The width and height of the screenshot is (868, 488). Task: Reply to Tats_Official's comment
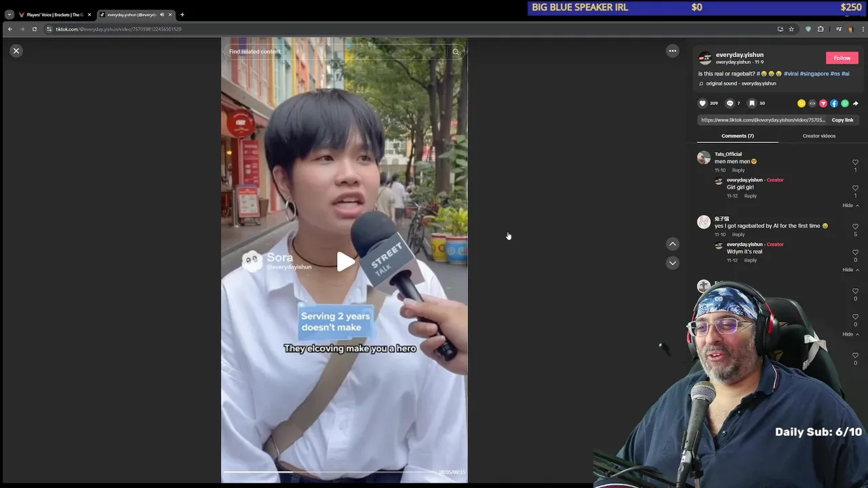coord(738,170)
